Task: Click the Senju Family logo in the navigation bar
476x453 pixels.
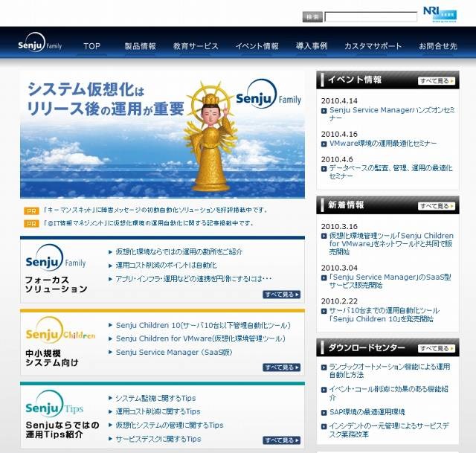Action: click(x=39, y=43)
